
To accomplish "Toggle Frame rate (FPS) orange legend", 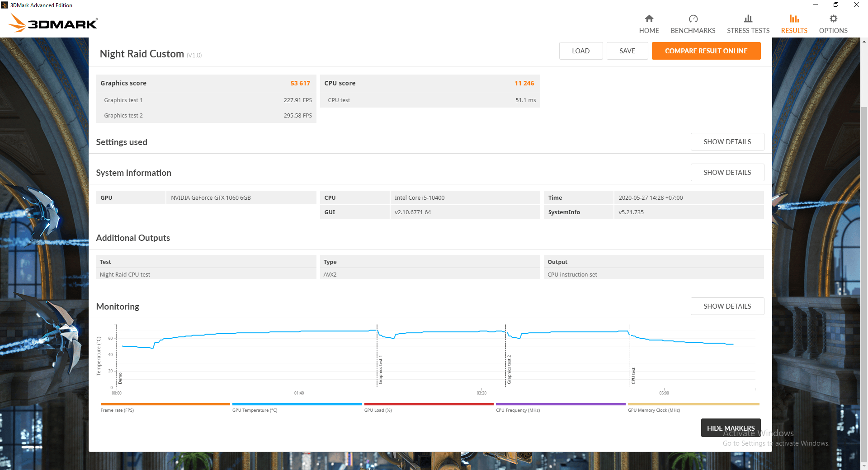I will coord(165,407).
